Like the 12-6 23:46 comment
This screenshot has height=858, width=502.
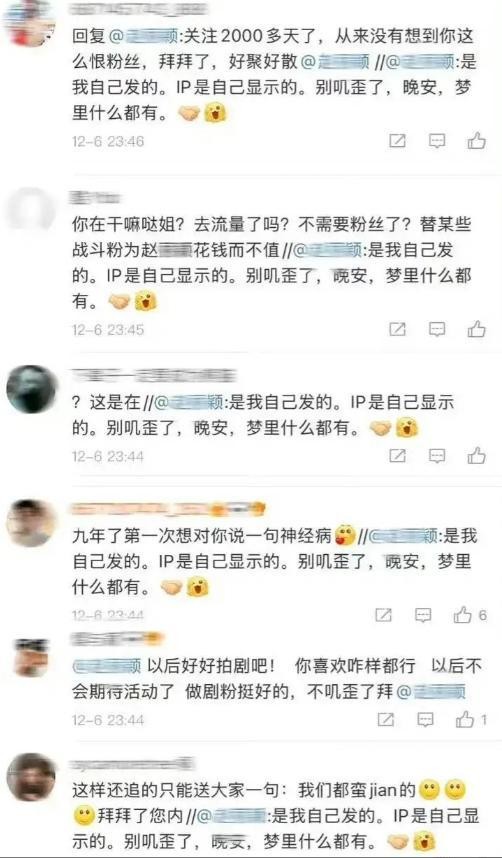tap(476, 141)
